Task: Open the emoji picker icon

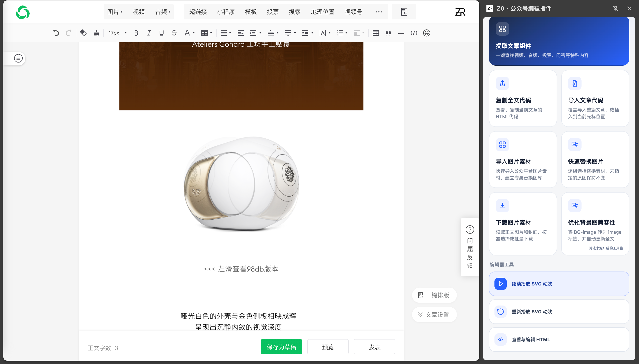Action: [x=426, y=33]
